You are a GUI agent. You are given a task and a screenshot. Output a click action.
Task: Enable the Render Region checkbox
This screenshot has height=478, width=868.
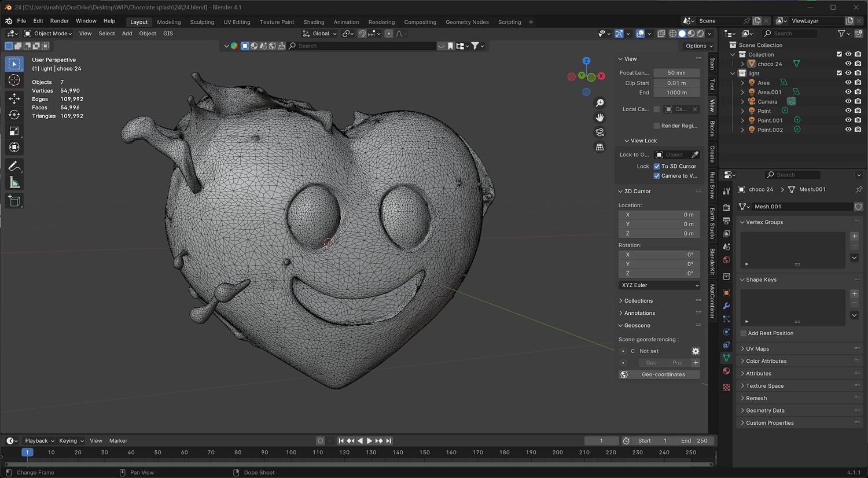[x=657, y=126]
